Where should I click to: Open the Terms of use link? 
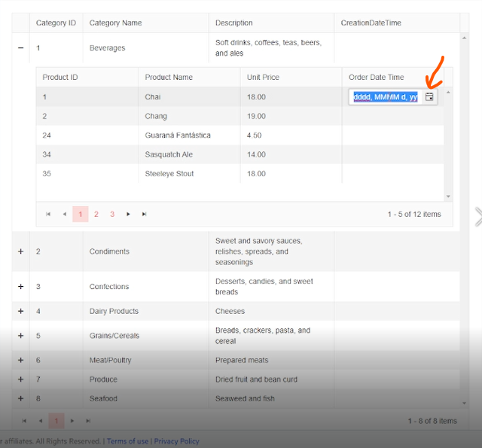(x=127, y=441)
